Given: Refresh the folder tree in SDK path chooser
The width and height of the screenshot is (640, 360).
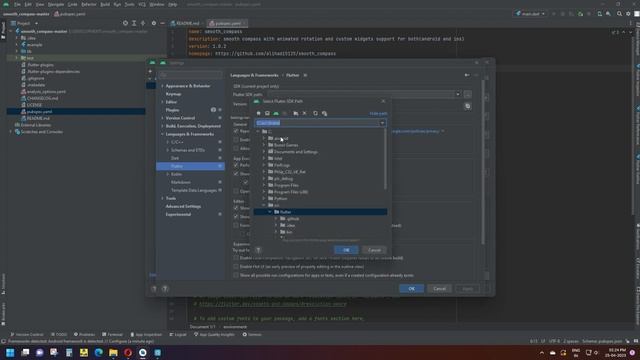Looking at the screenshot, I should pyautogui.click(x=315, y=113).
